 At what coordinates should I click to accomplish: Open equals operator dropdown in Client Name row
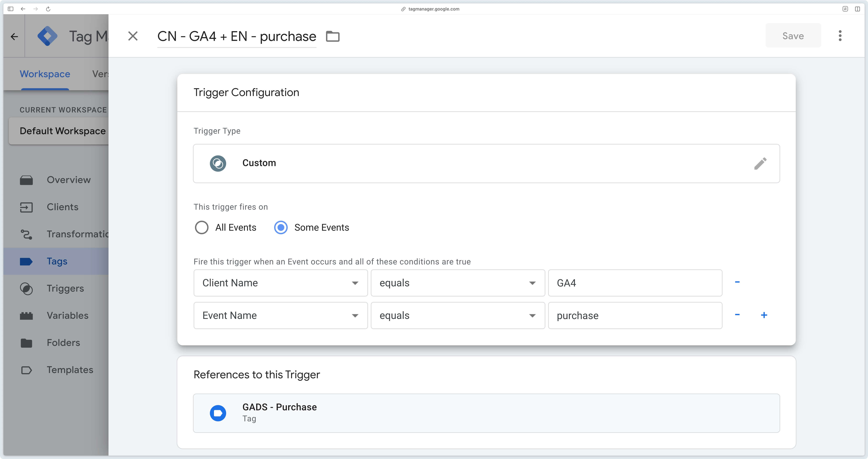[x=458, y=283]
